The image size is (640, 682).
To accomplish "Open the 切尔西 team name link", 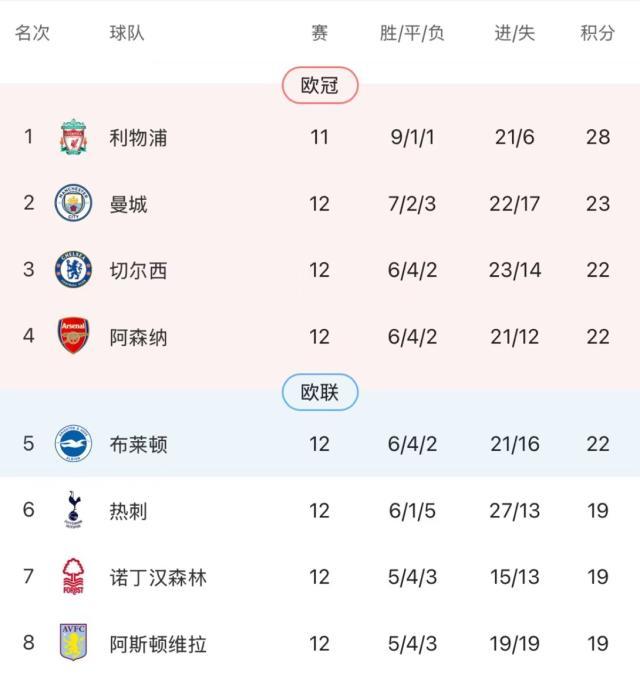I will [138, 270].
